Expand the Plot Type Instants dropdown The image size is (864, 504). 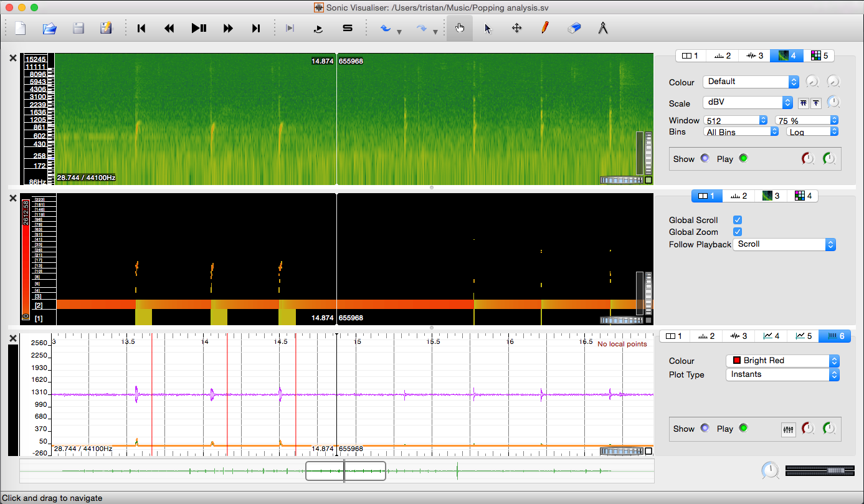[x=782, y=374]
